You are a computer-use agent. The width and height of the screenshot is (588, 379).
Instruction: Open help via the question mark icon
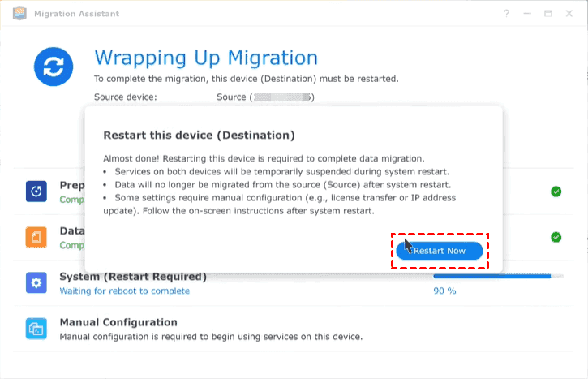click(507, 14)
